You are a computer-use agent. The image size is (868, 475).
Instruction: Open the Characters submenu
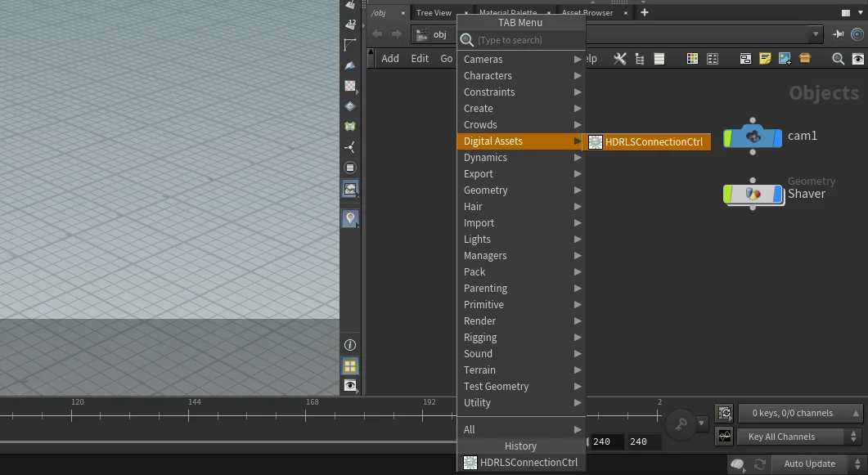pos(521,76)
